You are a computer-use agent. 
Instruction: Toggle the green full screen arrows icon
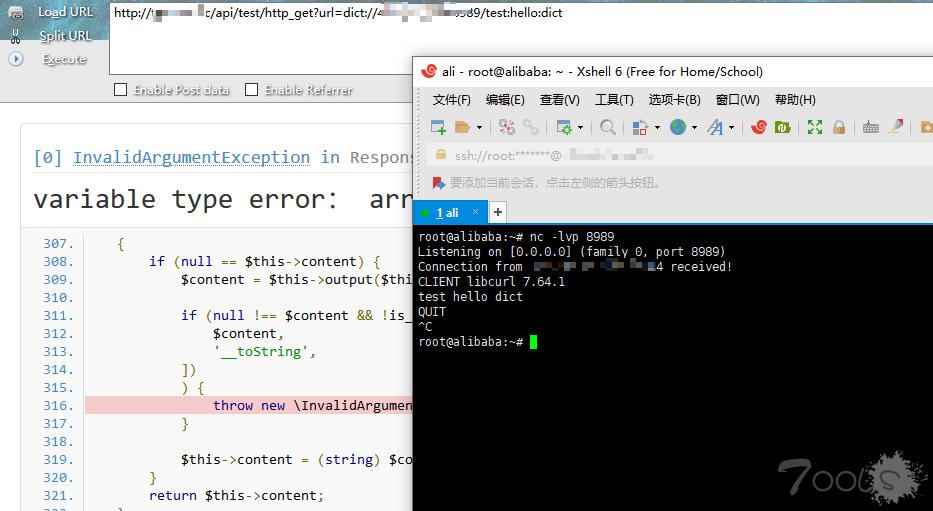[x=815, y=127]
